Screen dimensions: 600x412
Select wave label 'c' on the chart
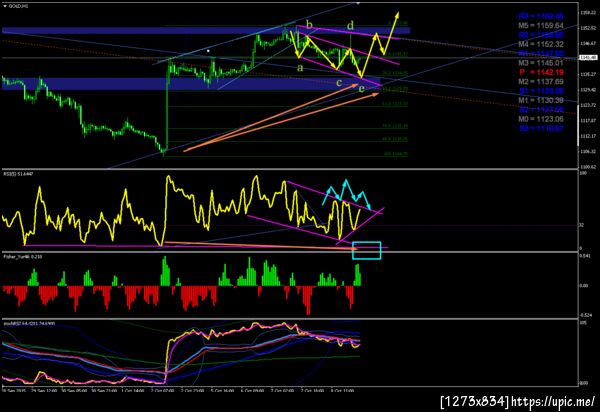tap(339, 83)
